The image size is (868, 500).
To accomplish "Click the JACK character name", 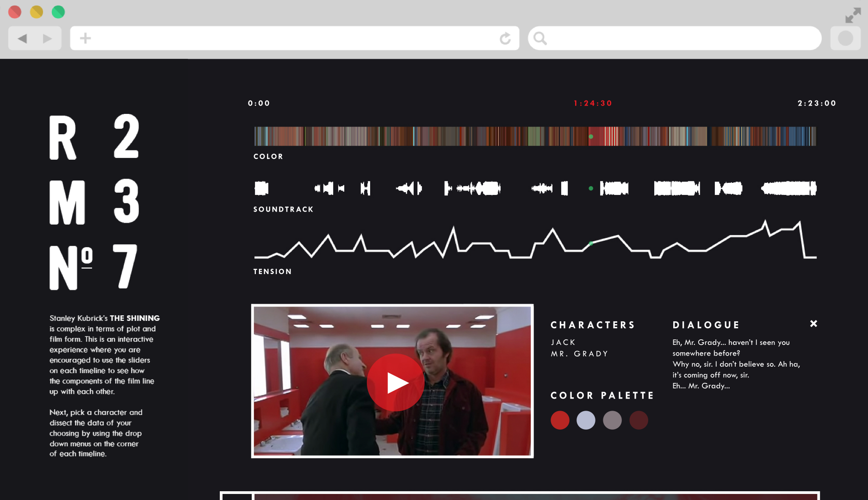I will [x=563, y=343].
